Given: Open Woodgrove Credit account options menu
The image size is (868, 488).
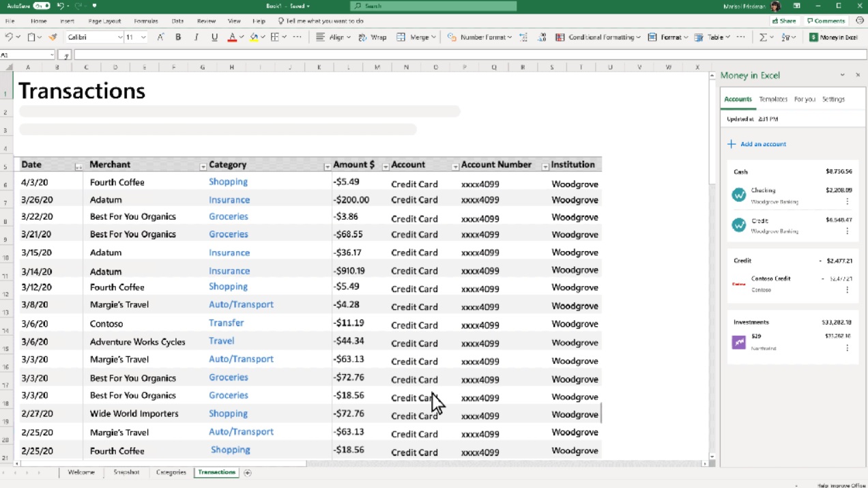Looking at the screenshot, I should pos(847,231).
